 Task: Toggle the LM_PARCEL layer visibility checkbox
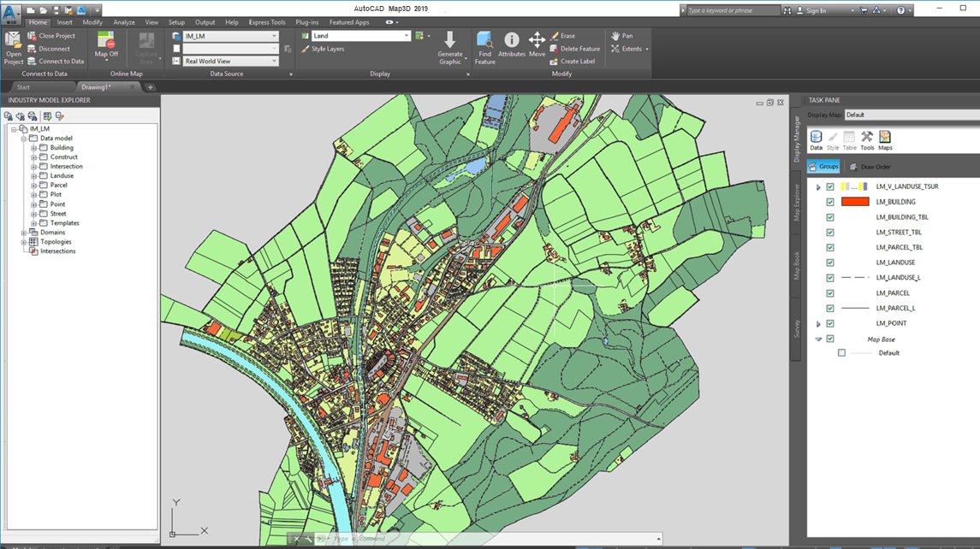(x=830, y=293)
